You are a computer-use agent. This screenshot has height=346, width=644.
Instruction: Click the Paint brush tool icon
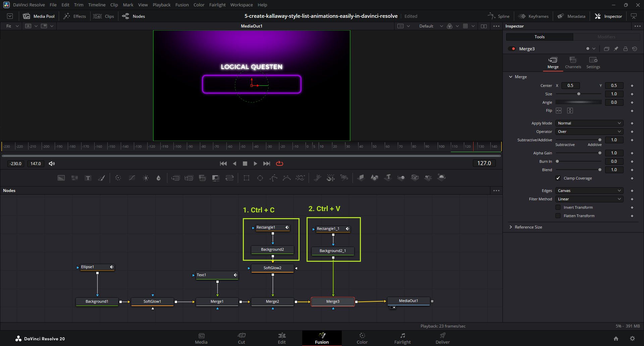[x=101, y=178]
